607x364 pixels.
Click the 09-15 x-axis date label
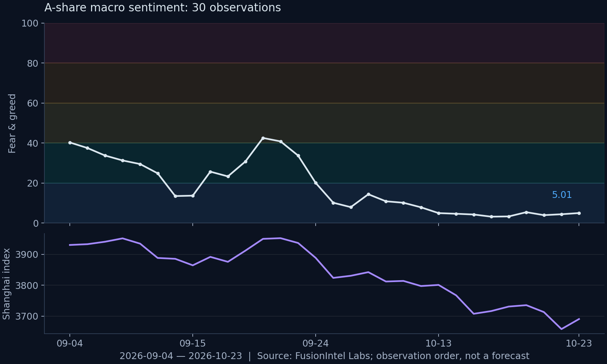(x=193, y=344)
